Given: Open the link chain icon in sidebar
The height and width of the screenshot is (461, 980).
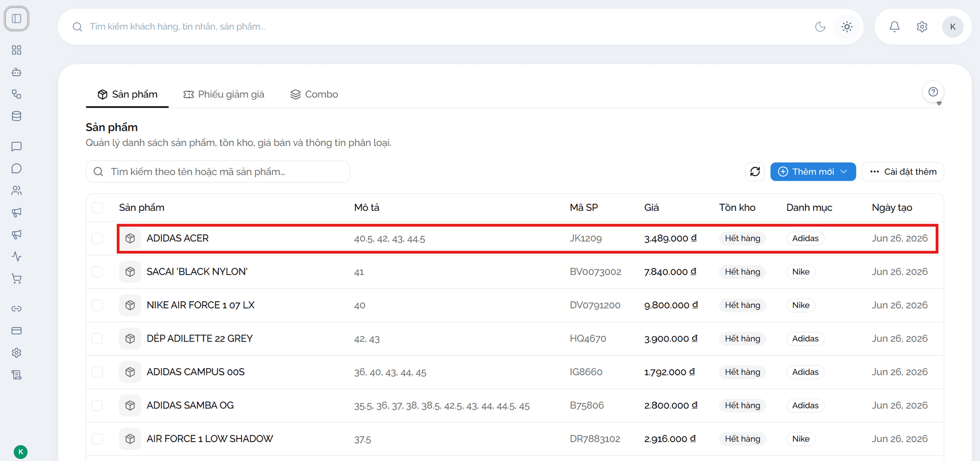Looking at the screenshot, I should (x=16, y=308).
